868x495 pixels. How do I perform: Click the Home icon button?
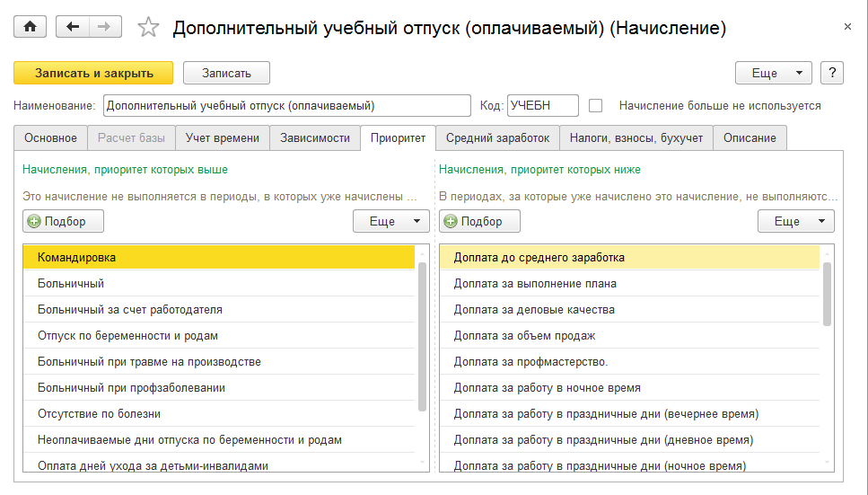tap(30, 28)
